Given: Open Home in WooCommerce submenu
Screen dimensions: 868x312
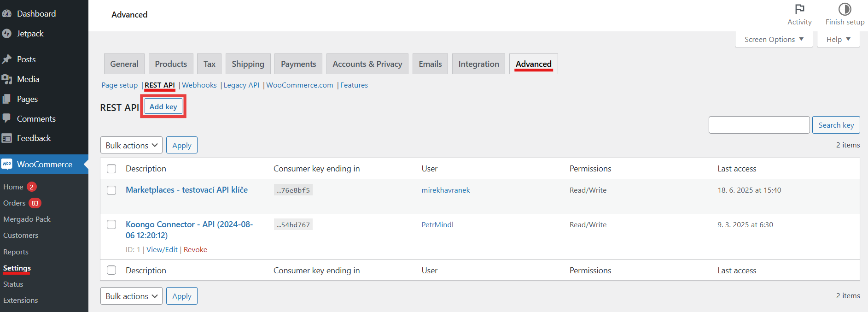Looking at the screenshot, I should pos(13,187).
